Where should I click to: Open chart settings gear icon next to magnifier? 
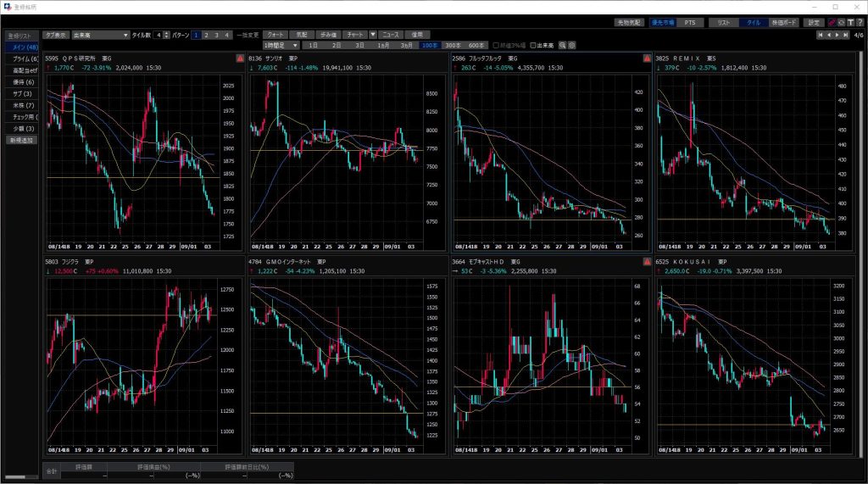coord(572,45)
